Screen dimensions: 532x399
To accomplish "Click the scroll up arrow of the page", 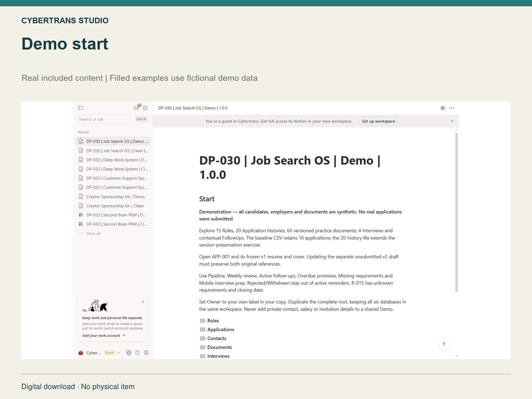I will pos(457,130).
